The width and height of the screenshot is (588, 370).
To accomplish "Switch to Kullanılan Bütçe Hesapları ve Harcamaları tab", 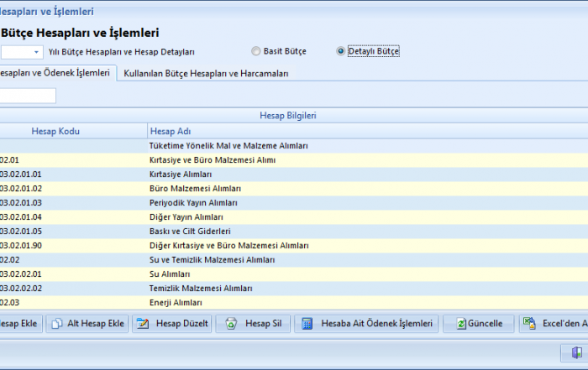I will pos(206,74).
